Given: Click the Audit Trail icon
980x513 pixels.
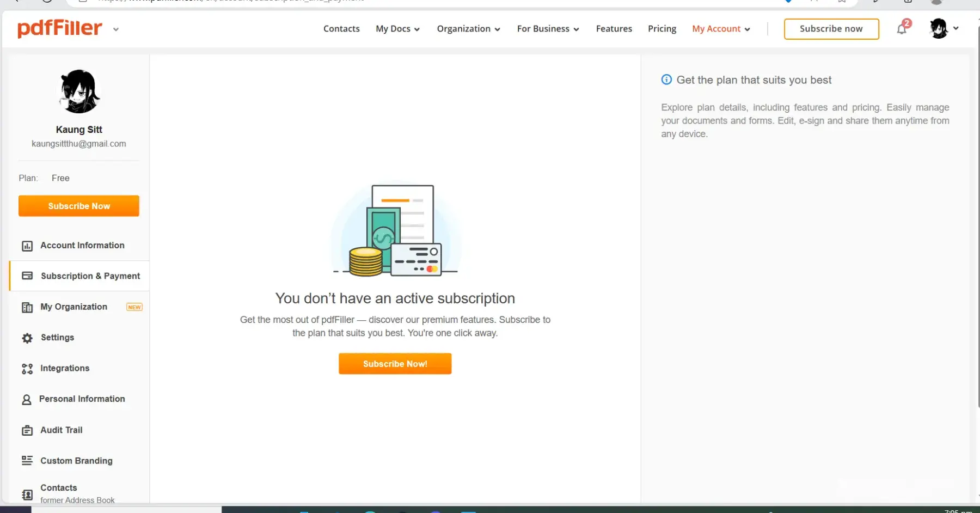Looking at the screenshot, I should pos(27,431).
